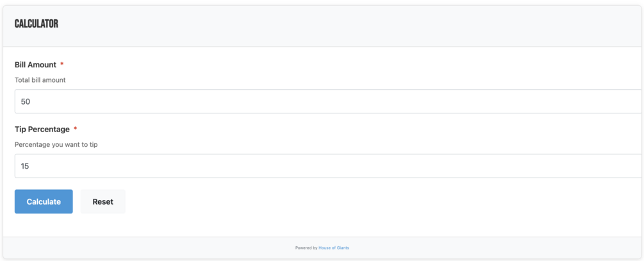Screen dimensions: 644x261
Task: Click the gray footer bar
Action: (323, 248)
